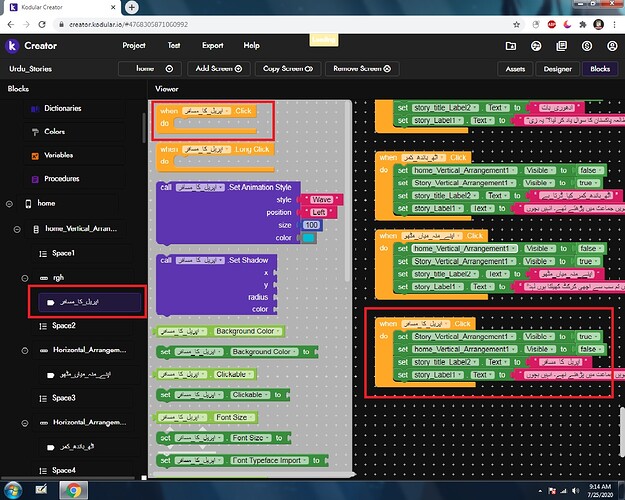625x500 pixels.
Task: Open the Wave animation style dropdown
Action: coord(320,199)
